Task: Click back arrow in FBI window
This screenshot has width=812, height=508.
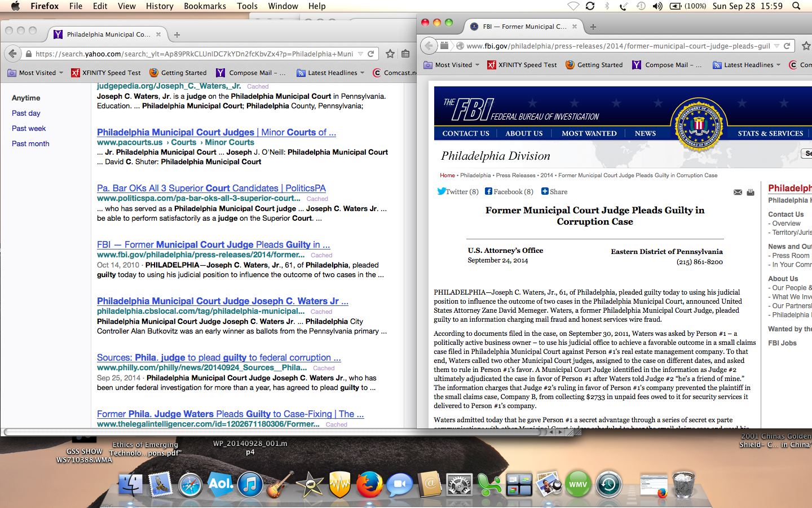Action: click(429, 46)
